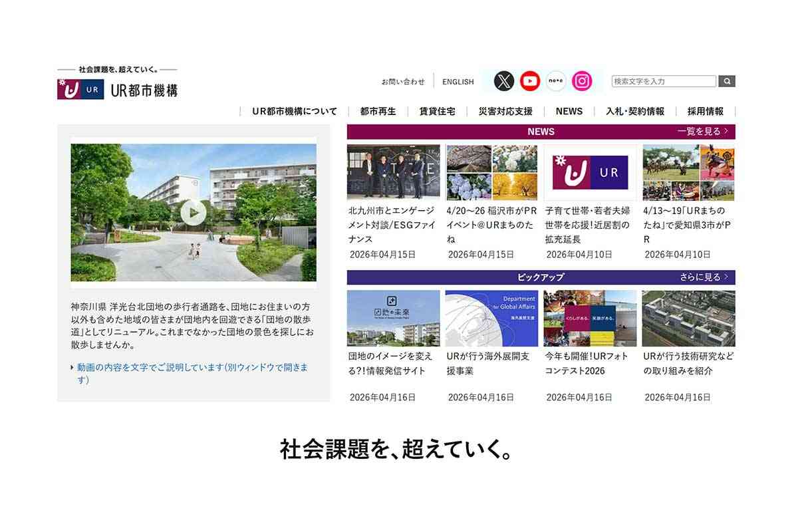
Task: Click さらに見る in the ピックアップ bar
Action: 703,276
